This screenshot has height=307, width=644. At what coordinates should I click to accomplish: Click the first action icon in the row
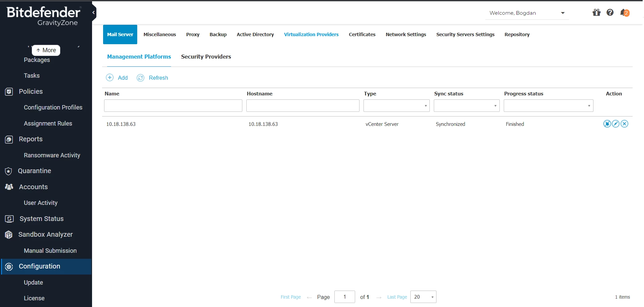[x=607, y=124]
